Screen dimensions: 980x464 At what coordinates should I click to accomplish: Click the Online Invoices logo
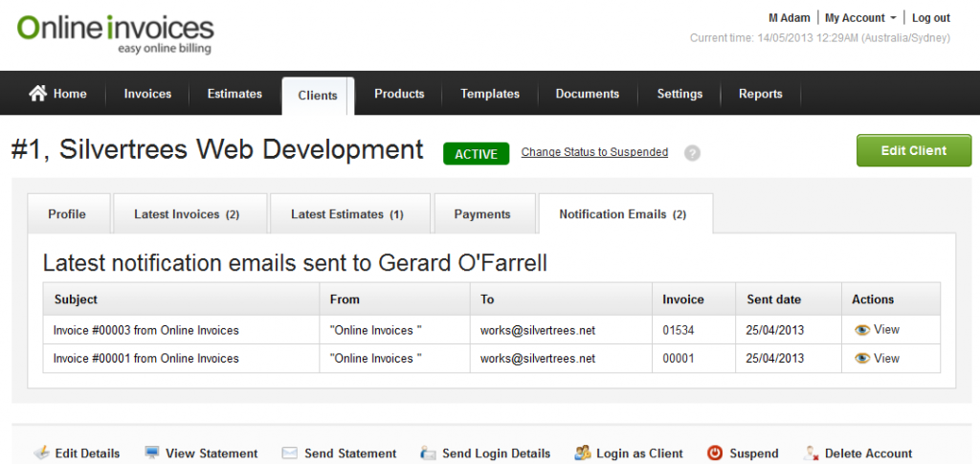click(x=115, y=33)
